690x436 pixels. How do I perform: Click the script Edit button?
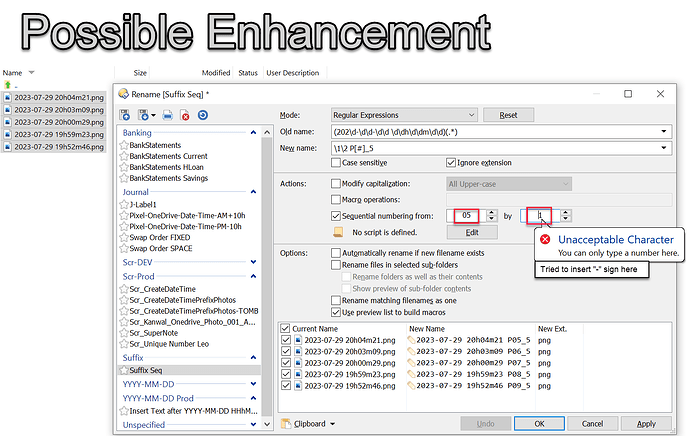click(x=472, y=232)
